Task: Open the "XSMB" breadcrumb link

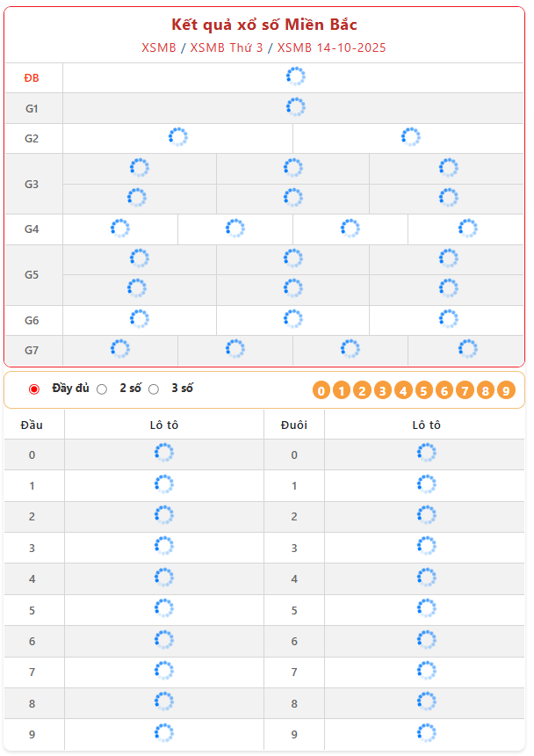Action: click(158, 47)
